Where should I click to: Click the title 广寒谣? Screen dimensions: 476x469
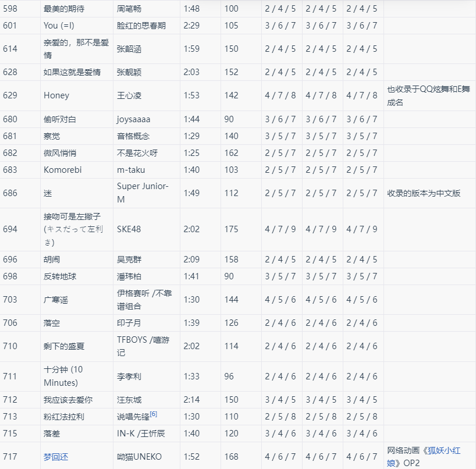coord(56,300)
